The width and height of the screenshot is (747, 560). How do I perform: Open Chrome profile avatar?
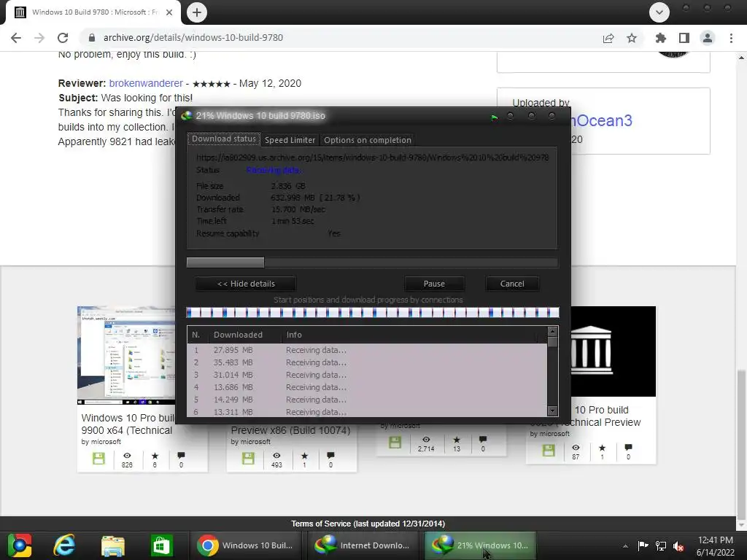708,38
